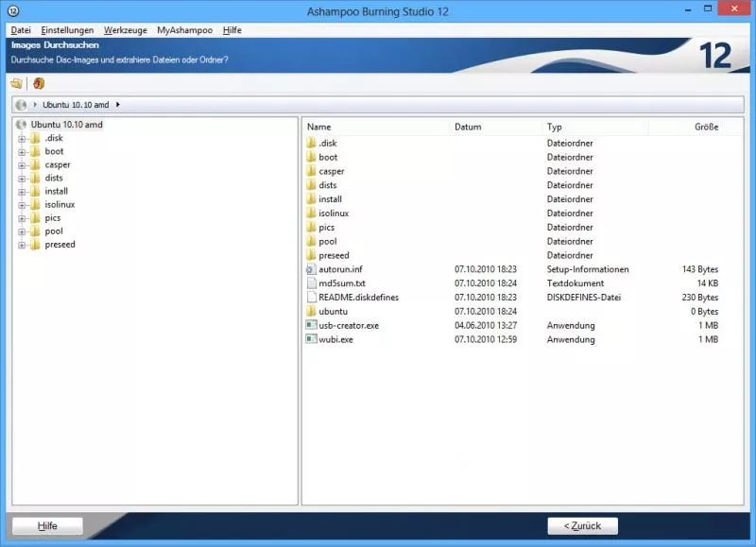Select the install folder name in the file list
Viewport: 756px width, 547px height.
330,199
